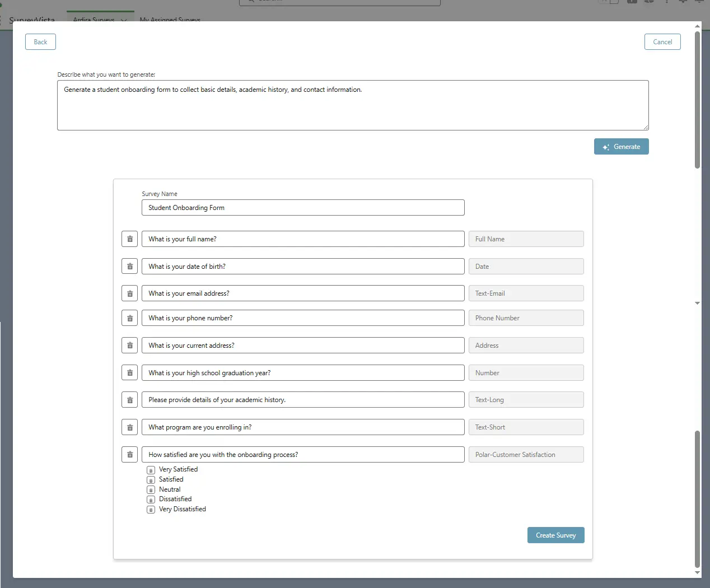Screen dimensions: 710x588
Task: Delete the date of birth question
Action: 129,267
